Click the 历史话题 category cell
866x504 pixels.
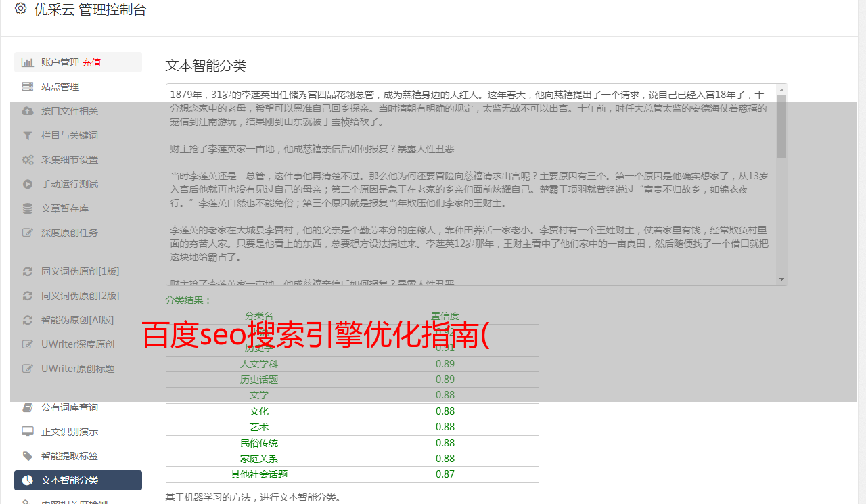[x=259, y=380]
